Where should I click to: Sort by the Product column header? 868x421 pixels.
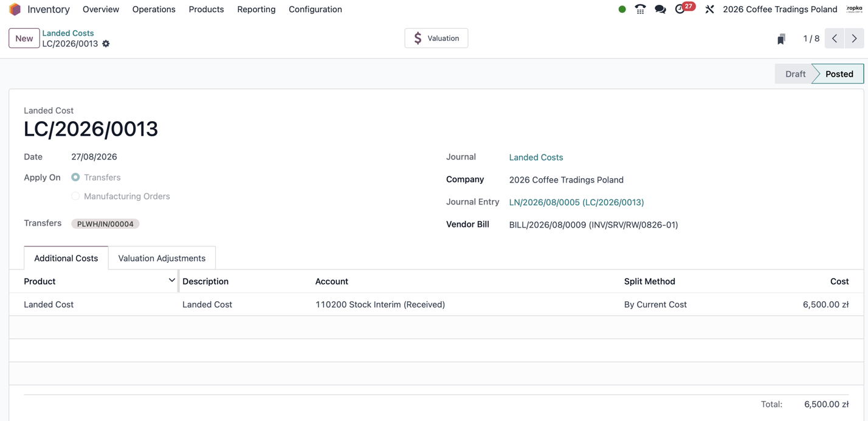(x=40, y=281)
